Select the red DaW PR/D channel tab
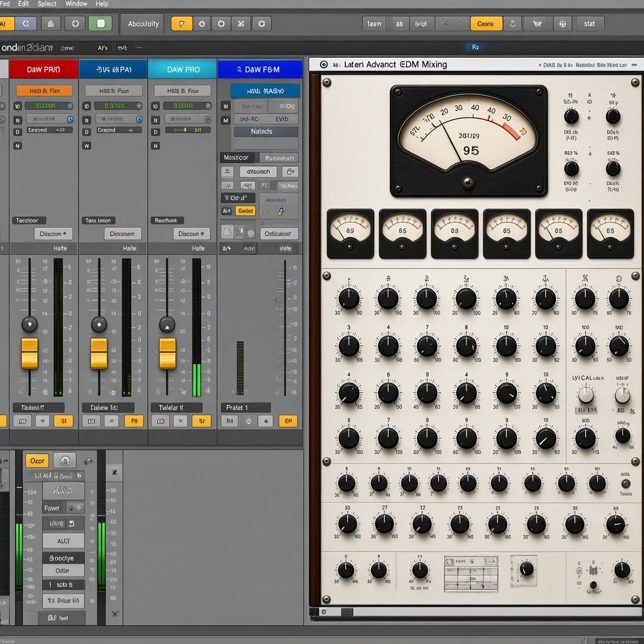This screenshot has height=644, width=644. pyautogui.click(x=43, y=69)
